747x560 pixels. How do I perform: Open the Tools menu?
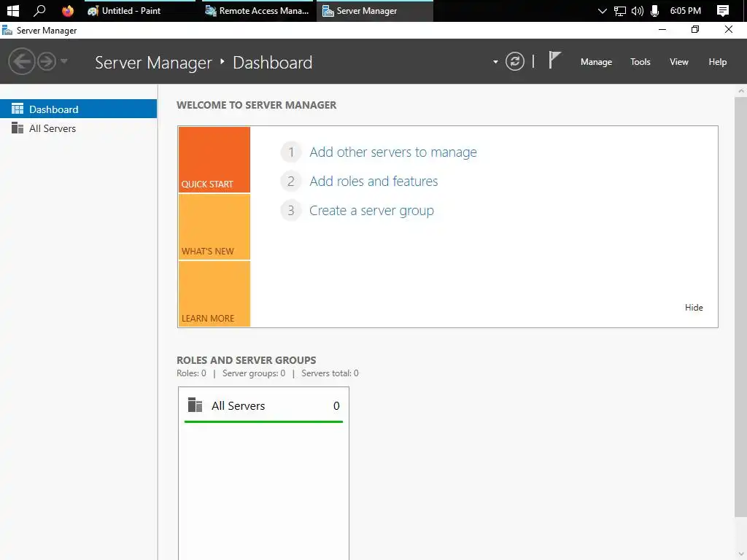point(640,62)
